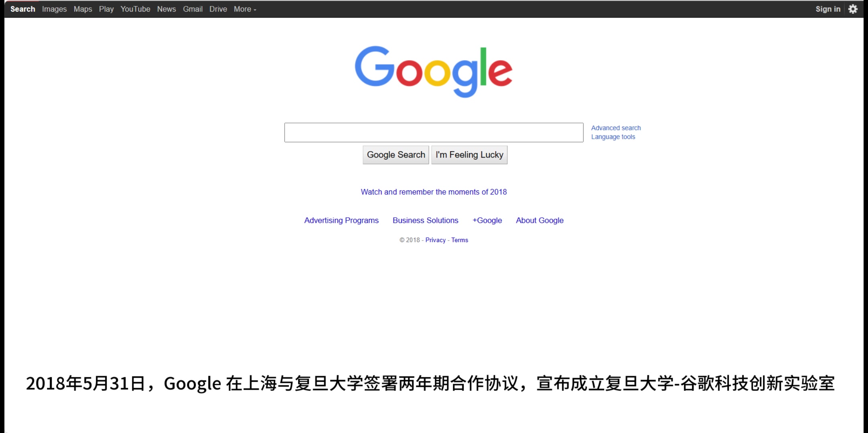The image size is (868, 433).
Task: Click the Chinese caption starting '2018年5月31日'
Action: (x=430, y=384)
